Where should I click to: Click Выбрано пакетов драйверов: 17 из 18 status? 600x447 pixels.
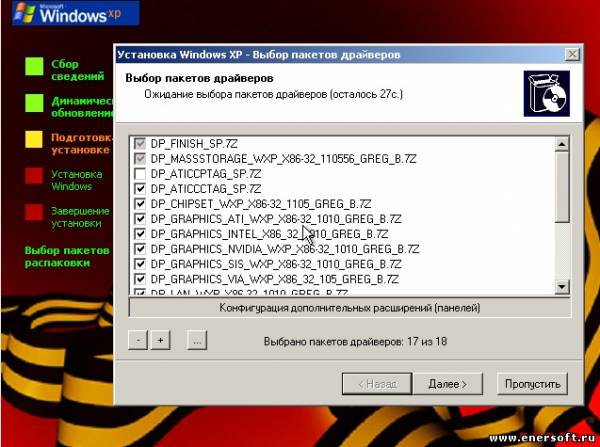click(355, 341)
